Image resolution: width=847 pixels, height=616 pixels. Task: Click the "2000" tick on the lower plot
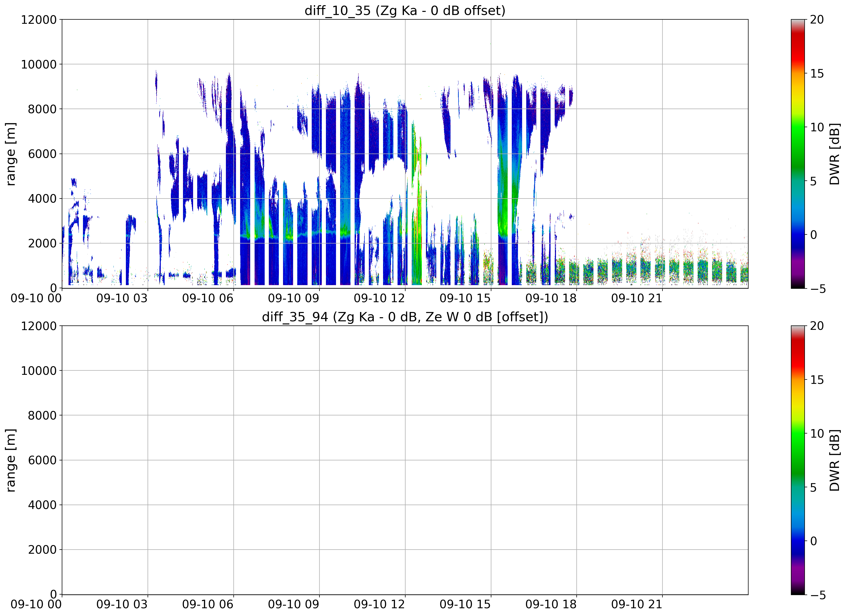coord(42,550)
